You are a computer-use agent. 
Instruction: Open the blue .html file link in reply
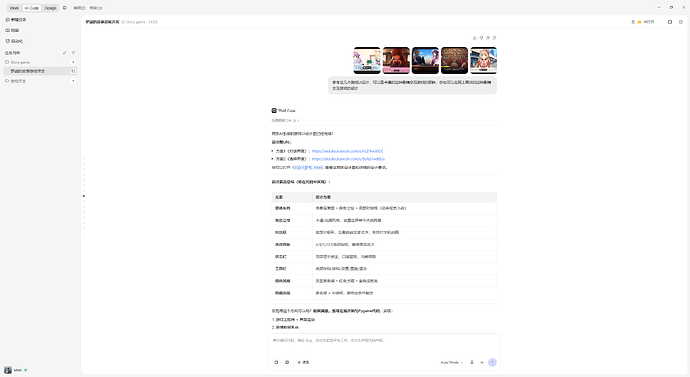click(308, 167)
